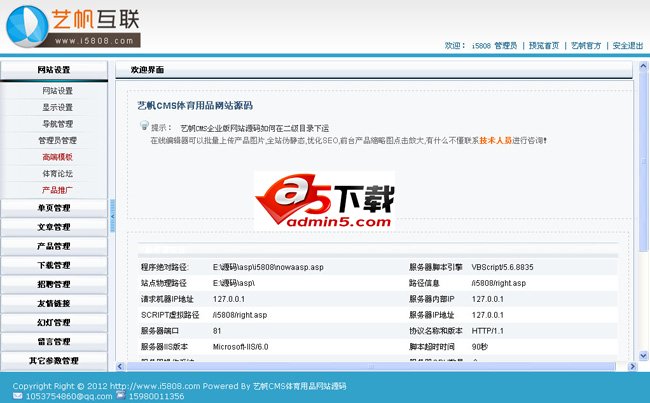This screenshot has width=650, height=403.
Task: Open 网站设置 submenu item
Action: 57,91
